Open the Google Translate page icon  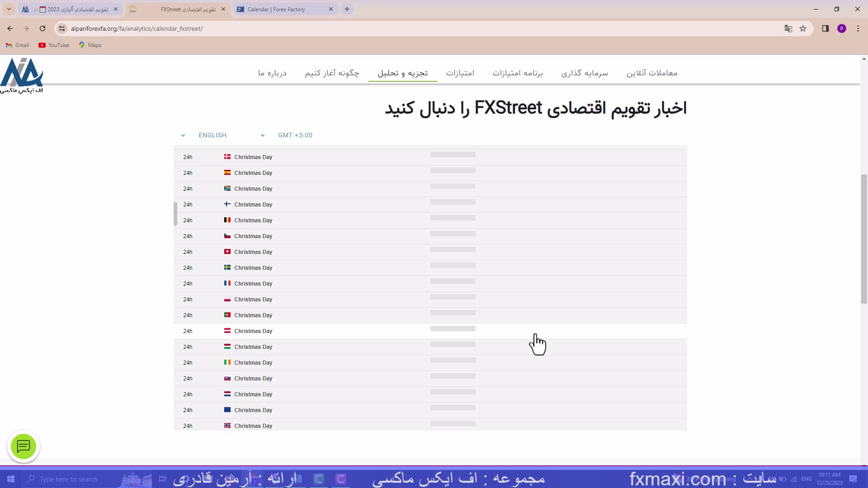pyautogui.click(x=788, y=28)
